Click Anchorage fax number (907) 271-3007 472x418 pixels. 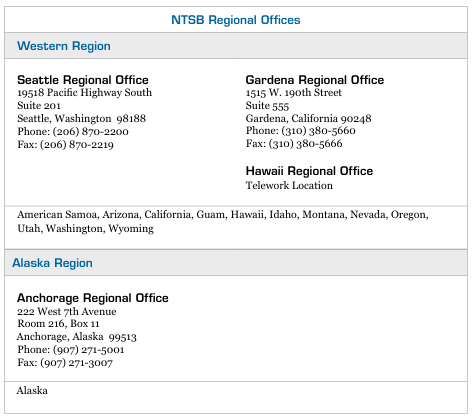(76, 363)
